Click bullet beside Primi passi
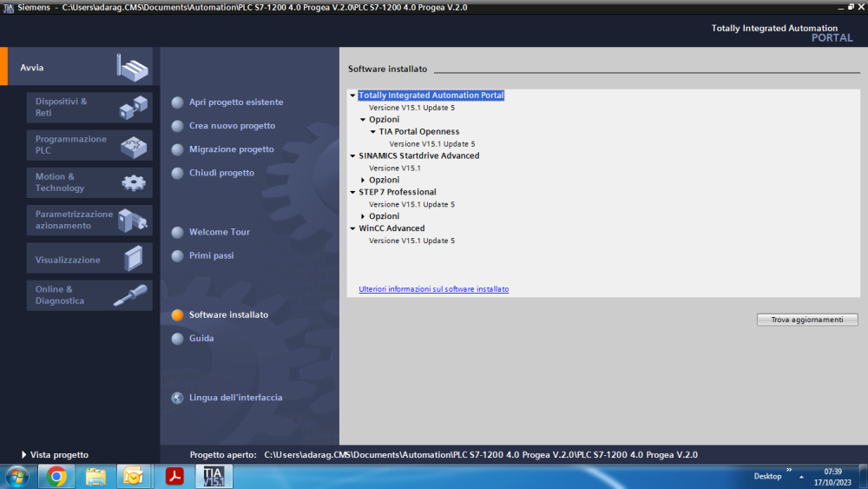The height and width of the screenshot is (489, 868). tap(177, 256)
